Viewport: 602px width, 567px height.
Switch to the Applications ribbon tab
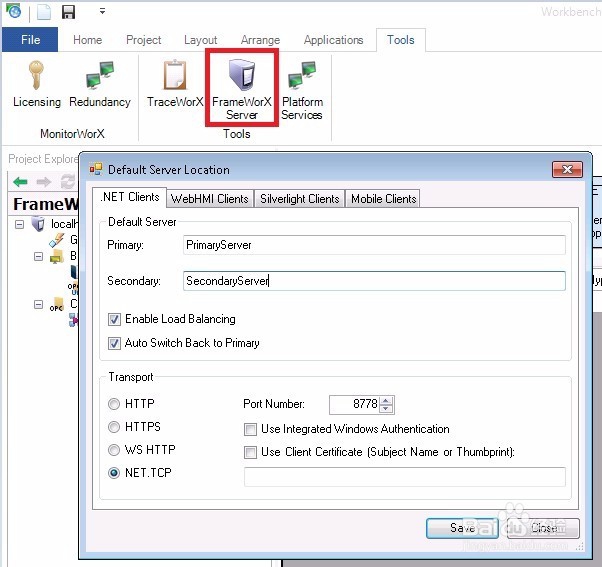(x=333, y=40)
